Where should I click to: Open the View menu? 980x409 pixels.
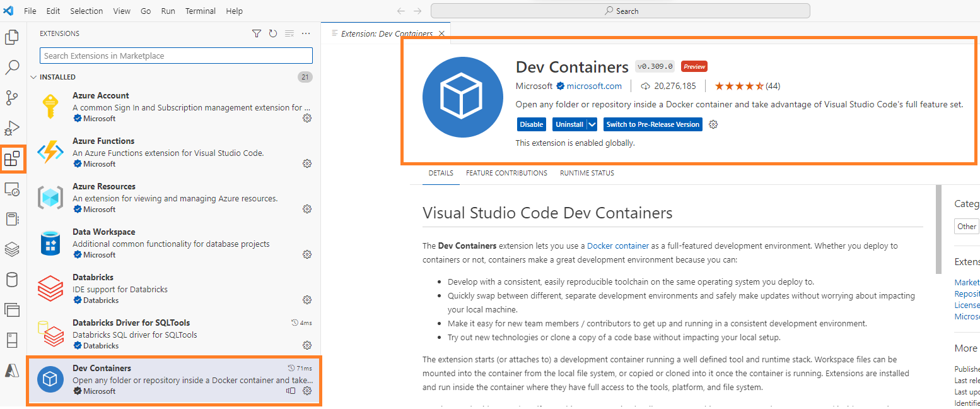[x=122, y=11]
